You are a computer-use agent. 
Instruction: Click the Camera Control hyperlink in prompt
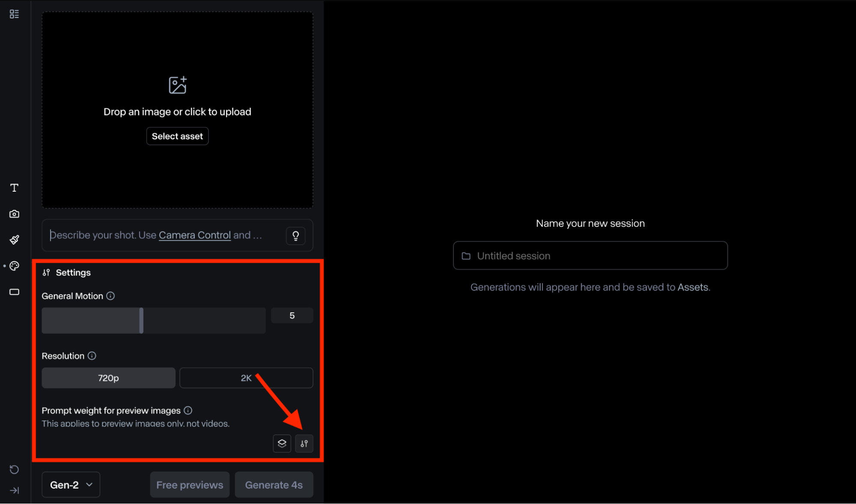tap(194, 234)
